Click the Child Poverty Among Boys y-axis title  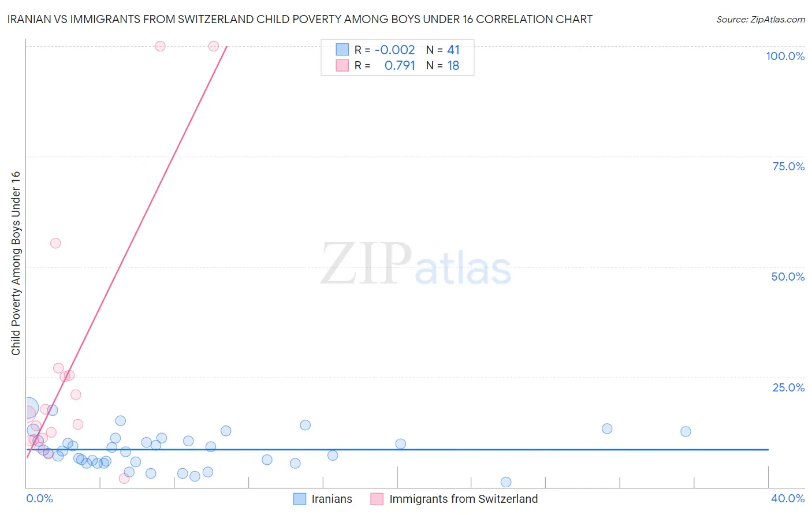[16, 263]
